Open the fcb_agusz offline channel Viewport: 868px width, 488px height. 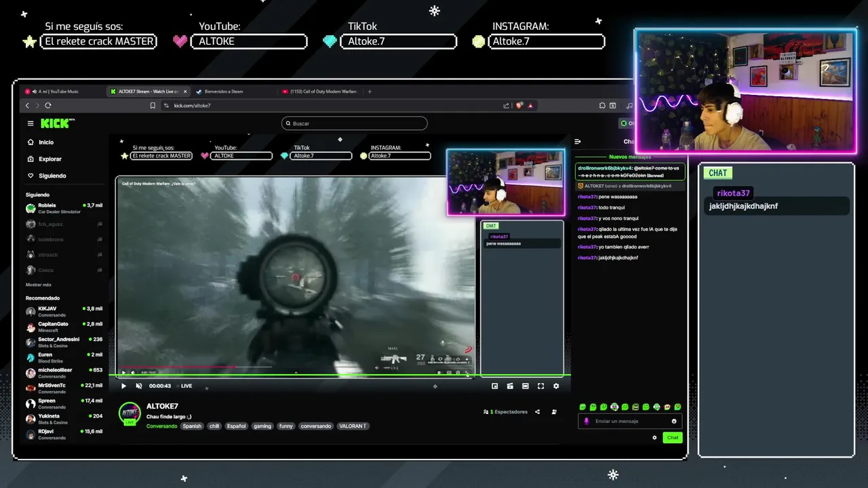point(64,224)
